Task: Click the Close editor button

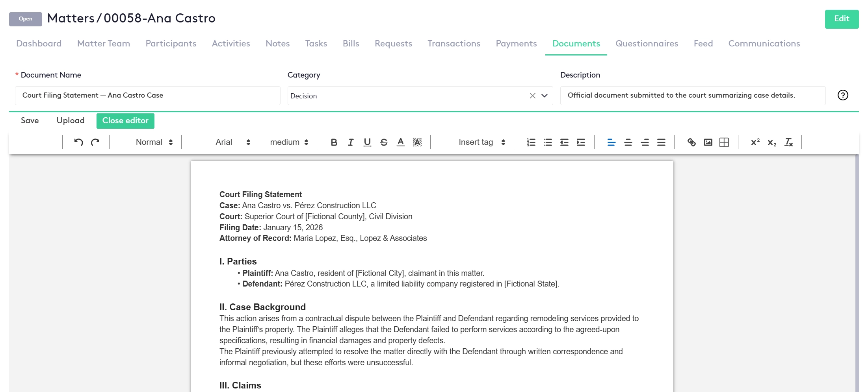Action: [125, 120]
